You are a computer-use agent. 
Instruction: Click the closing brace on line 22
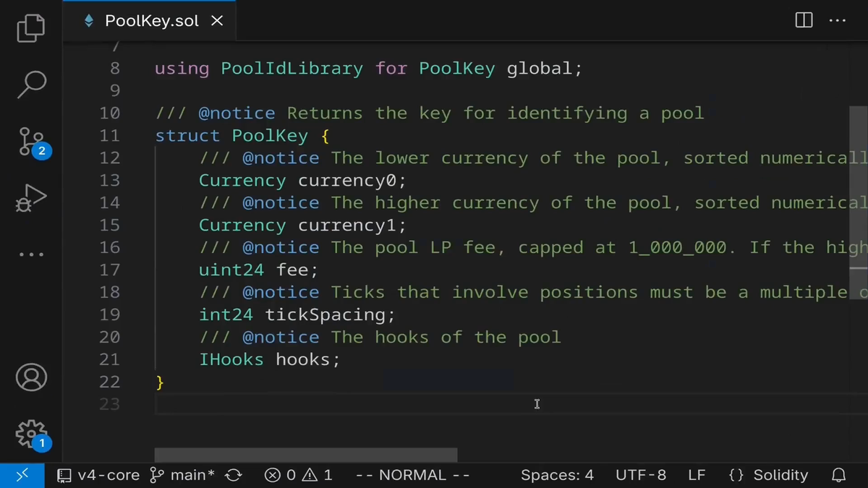tap(160, 382)
